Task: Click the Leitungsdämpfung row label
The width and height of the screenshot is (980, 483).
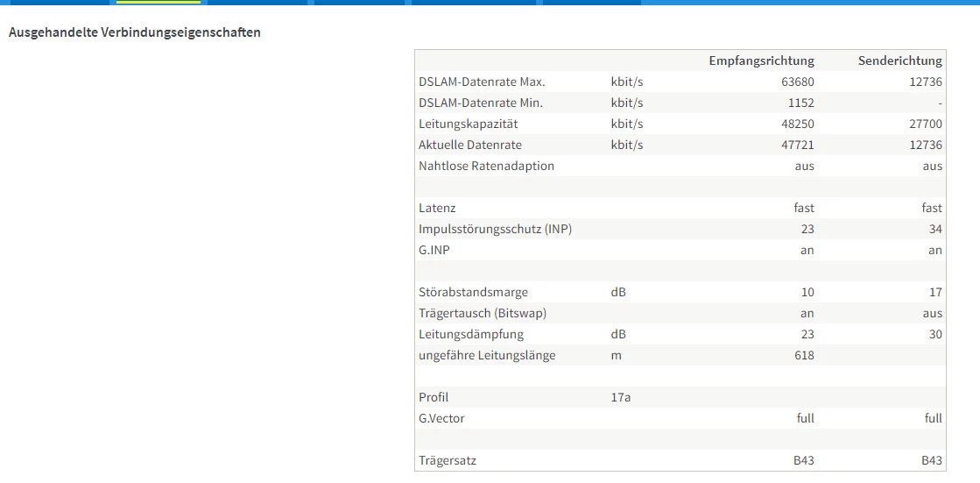Action: (471, 334)
